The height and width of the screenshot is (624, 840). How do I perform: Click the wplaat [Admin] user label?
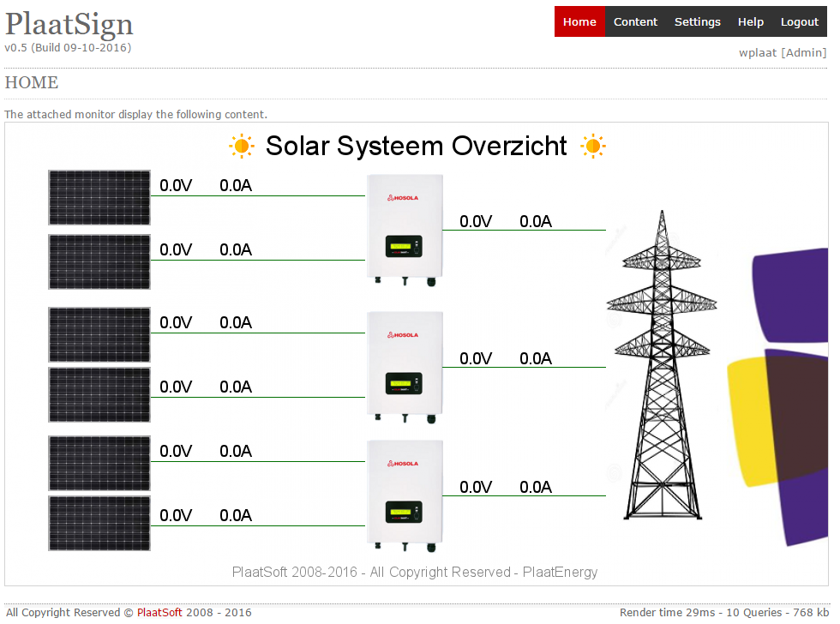(783, 52)
